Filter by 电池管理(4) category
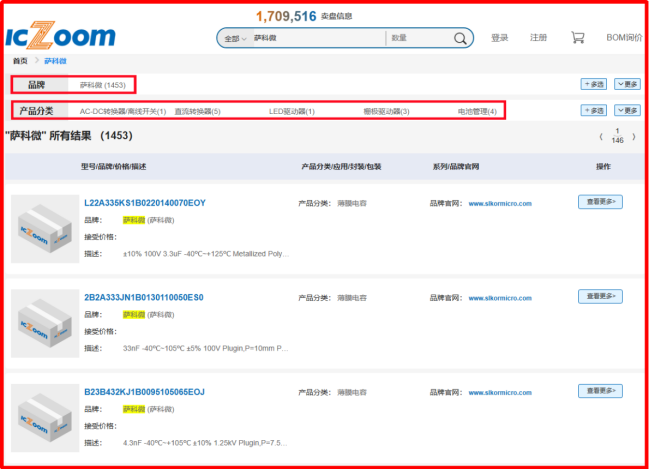Image resolution: width=649 pixels, height=469 pixels. (477, 111)
